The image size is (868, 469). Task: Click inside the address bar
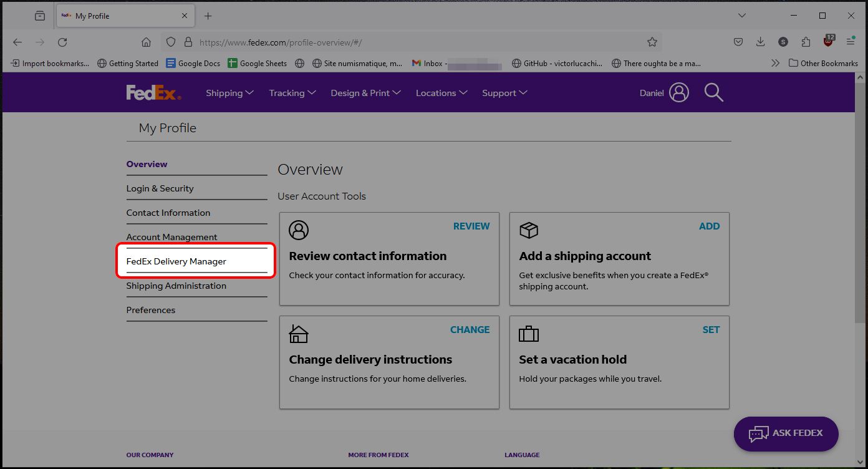(x=374, y=42)
